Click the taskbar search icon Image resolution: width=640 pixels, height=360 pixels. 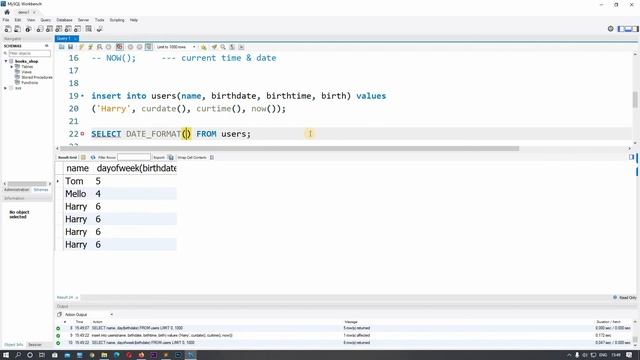point(18,355)
